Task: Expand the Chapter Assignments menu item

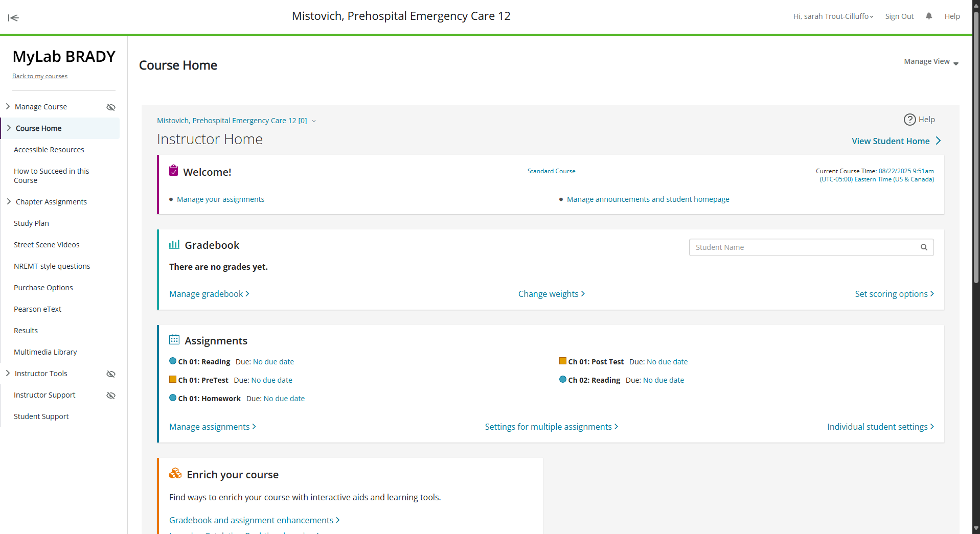Action: click(x=9, y=202)
